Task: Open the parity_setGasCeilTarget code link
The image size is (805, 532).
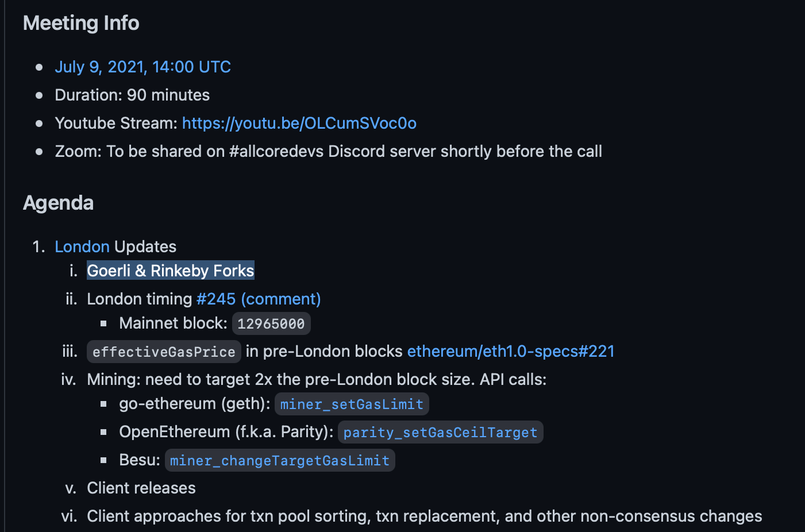Action: 440,432
